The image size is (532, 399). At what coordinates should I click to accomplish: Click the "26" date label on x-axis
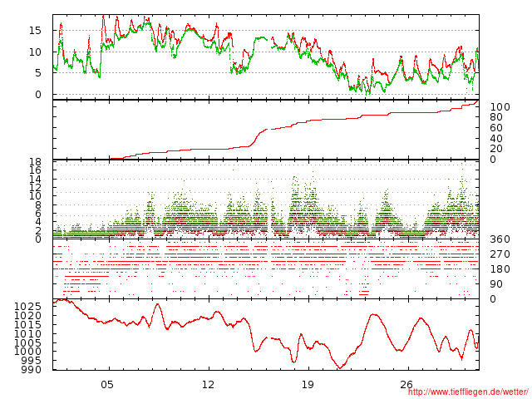point(406,385)
